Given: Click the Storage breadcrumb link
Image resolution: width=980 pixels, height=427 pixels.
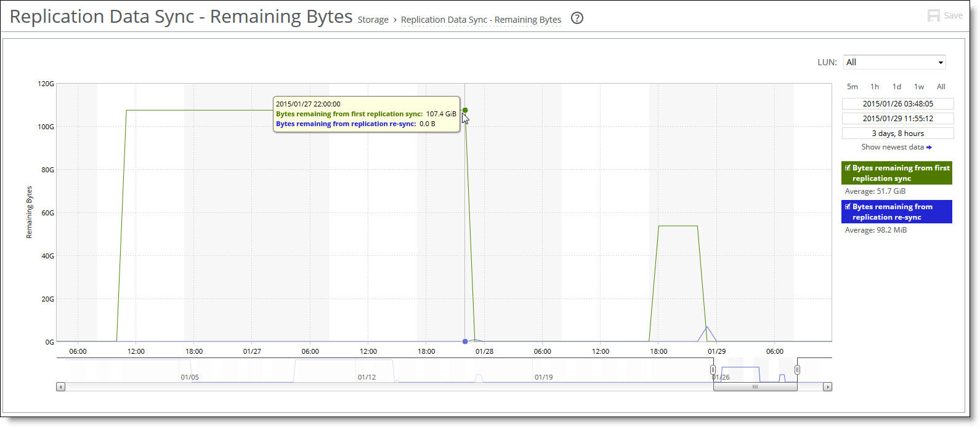Looking at the screenshot, I should pyautogui.click(x=373, y=20).
